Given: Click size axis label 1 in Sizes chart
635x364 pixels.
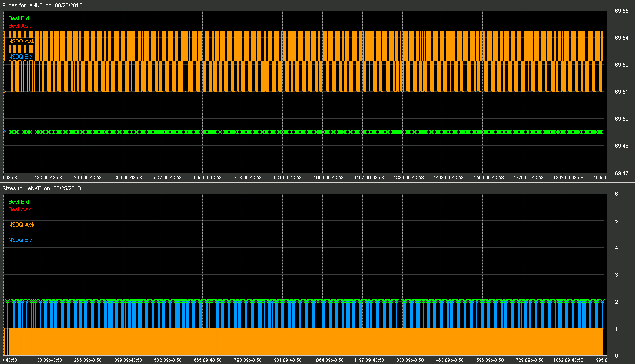Looking at the screenshot, I should coord(617,329).
